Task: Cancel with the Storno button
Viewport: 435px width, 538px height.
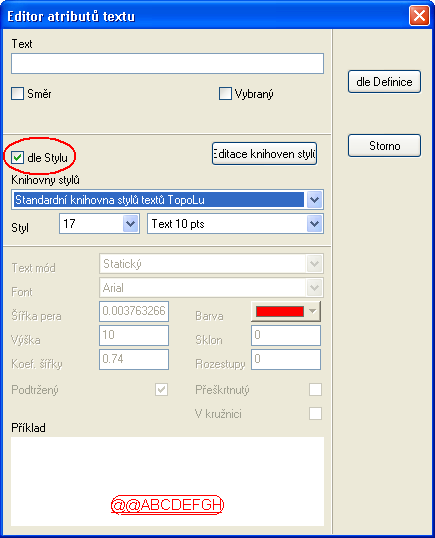Action: (x=384, y=146)
